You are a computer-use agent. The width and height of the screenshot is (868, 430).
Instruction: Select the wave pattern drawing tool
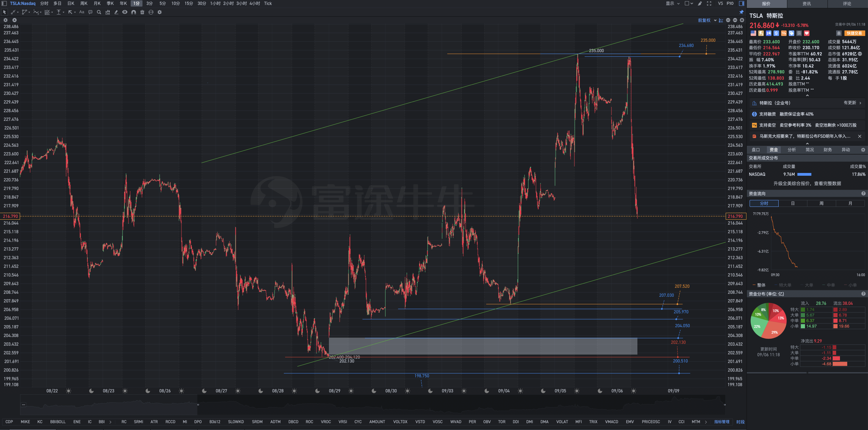pyautogui.click(x=36, y=12)
